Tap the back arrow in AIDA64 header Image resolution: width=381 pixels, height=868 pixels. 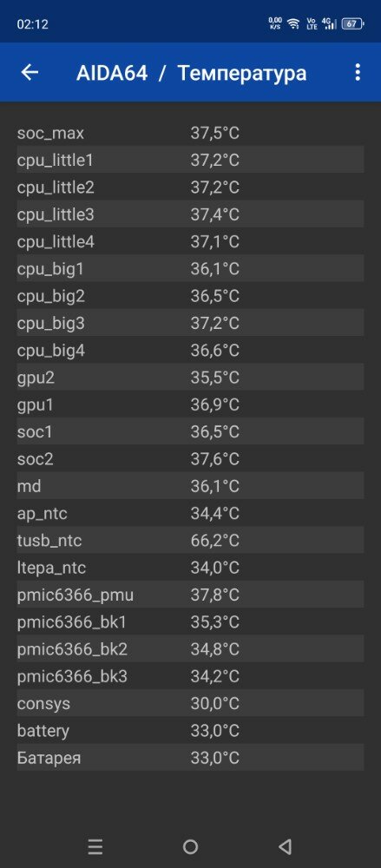30,73
